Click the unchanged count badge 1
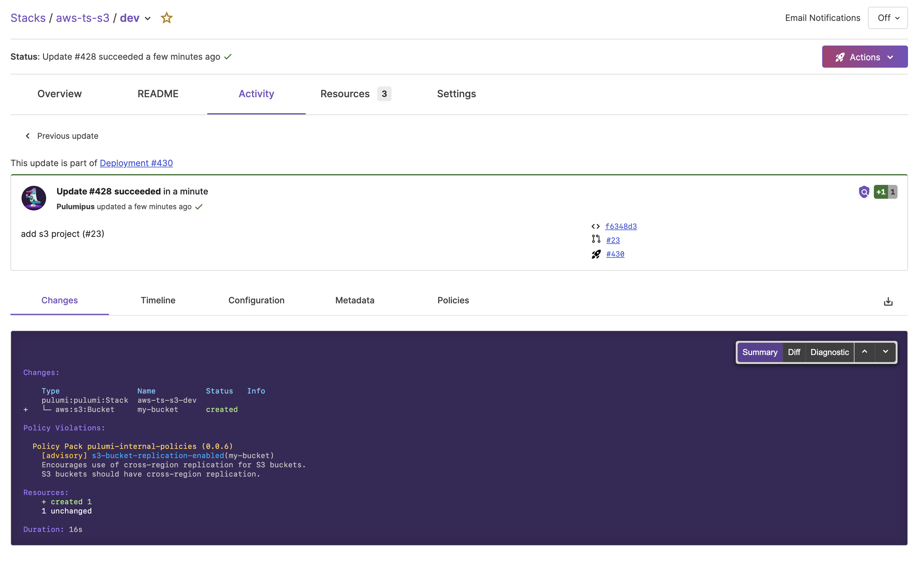 point(893,192)
